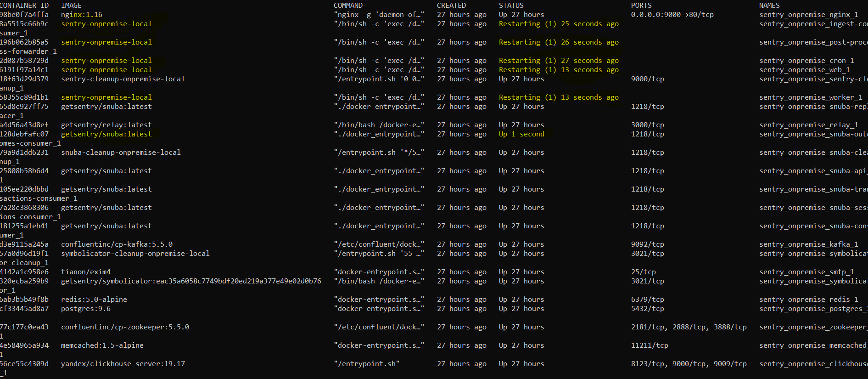Click the CONTAINER ID column header

point(24,6)
